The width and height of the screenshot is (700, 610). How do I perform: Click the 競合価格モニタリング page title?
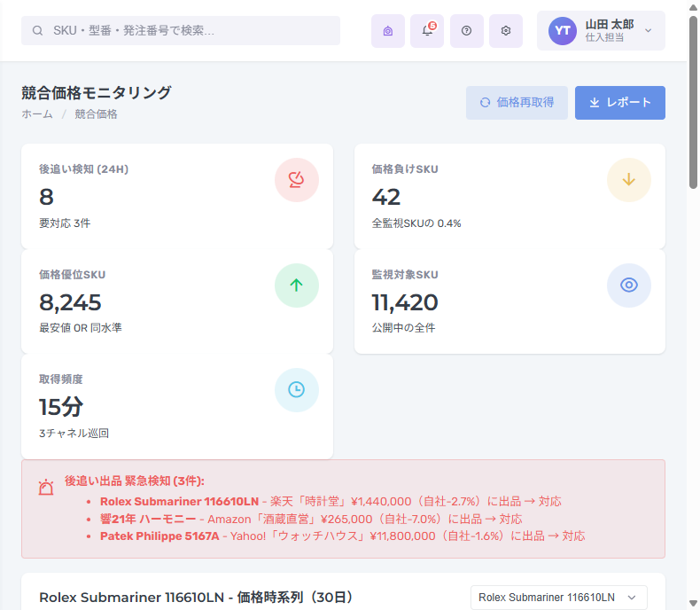pos(97,93)
